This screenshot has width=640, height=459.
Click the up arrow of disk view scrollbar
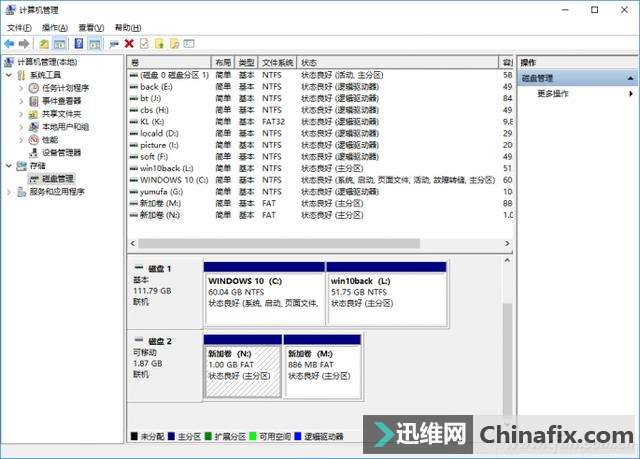point(507,260)
